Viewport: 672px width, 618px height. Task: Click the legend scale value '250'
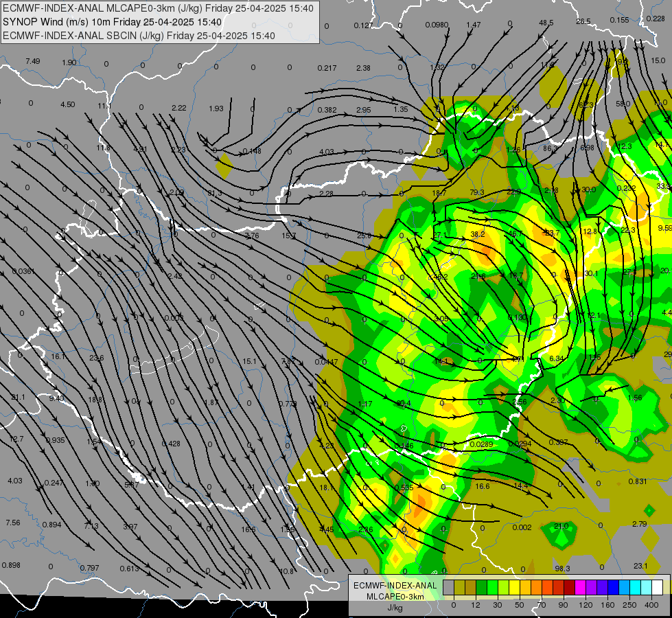(629, 605)
